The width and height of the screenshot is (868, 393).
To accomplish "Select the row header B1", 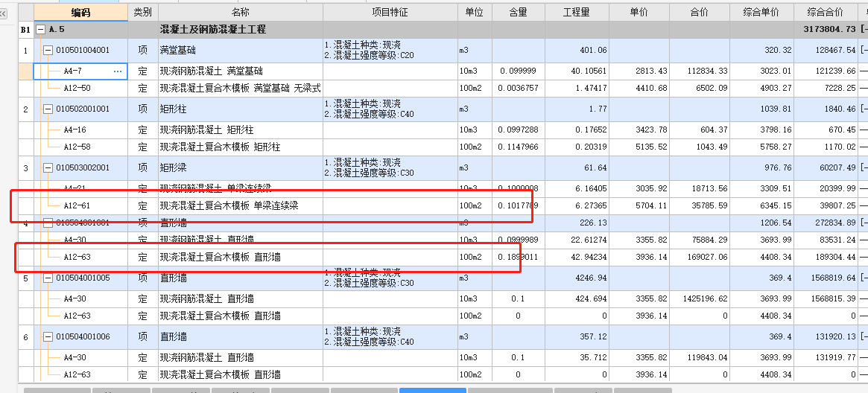I will click(x=25, y=30).
